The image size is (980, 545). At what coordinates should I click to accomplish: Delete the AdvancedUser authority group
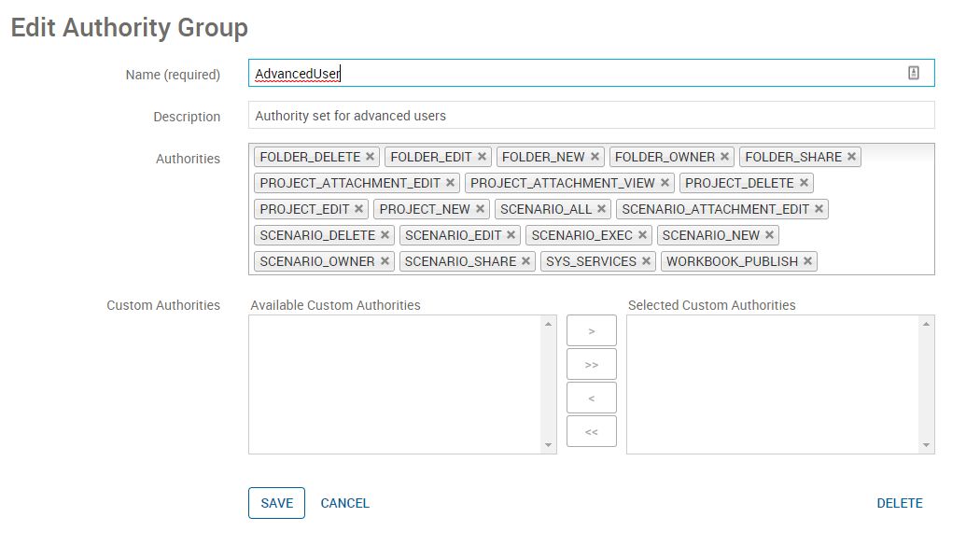click(x=900, y=503)
